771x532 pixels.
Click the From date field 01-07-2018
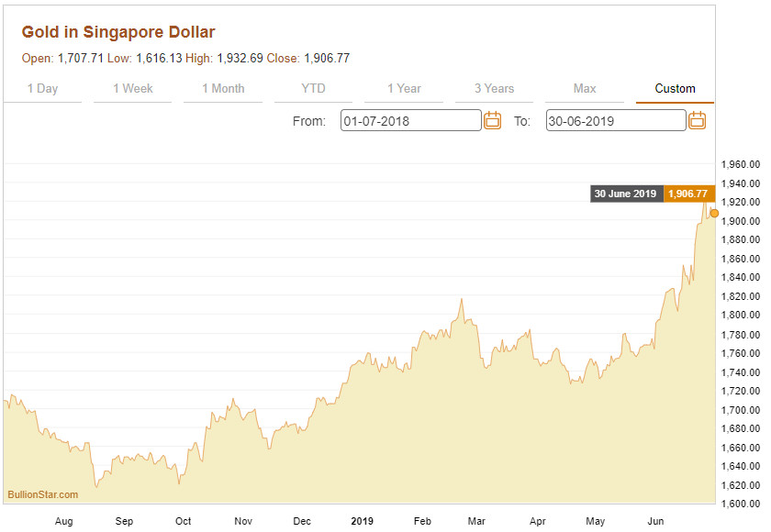410,120
